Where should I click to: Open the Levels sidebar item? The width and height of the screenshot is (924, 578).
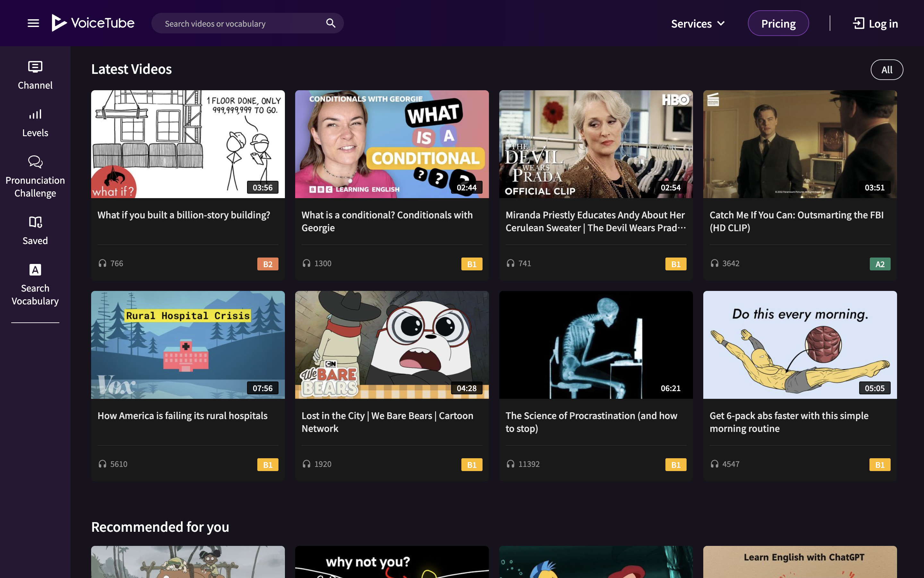(x=35, y=123)
